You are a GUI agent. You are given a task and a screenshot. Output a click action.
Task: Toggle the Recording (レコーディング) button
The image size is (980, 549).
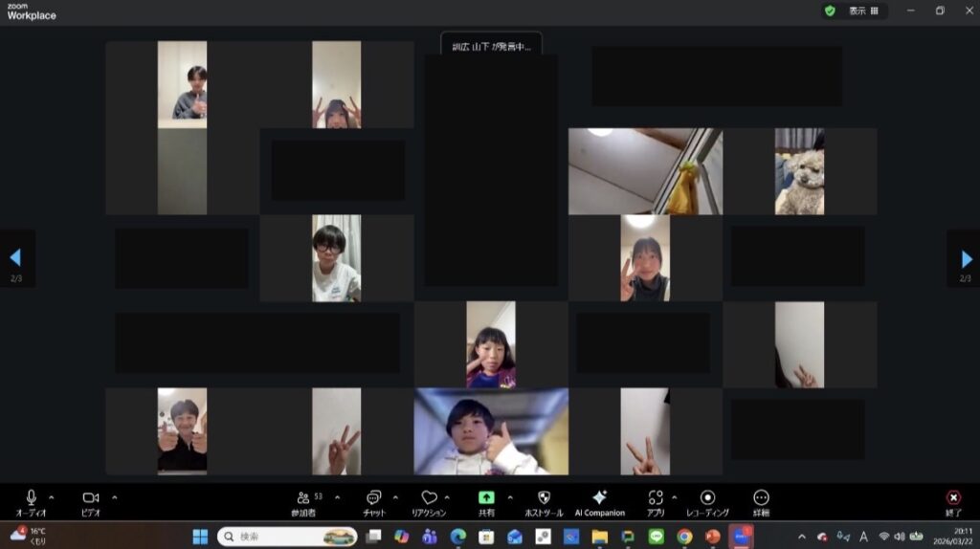[x=707, y=497]
